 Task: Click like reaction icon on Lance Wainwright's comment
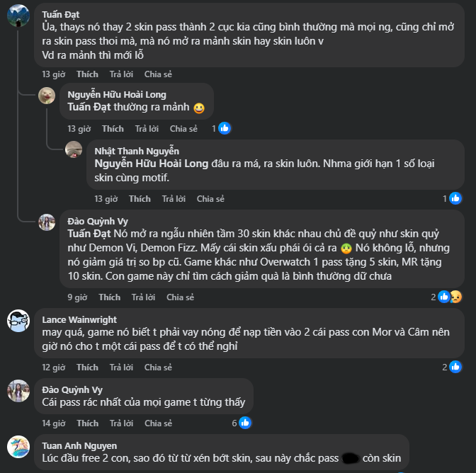pyautogui.click(x=455, y=367)
